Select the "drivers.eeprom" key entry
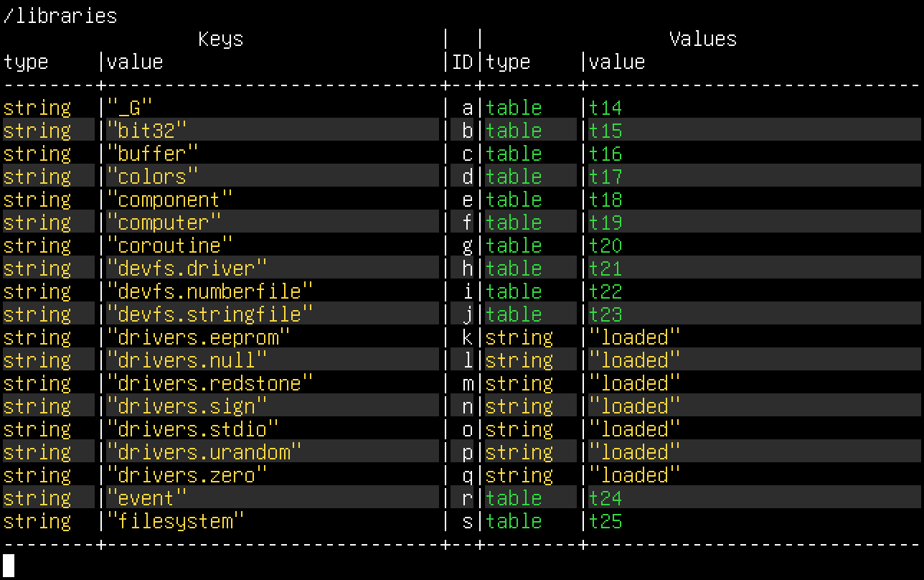Viewport: 924px width, 580px height. (x=199, y=337)
